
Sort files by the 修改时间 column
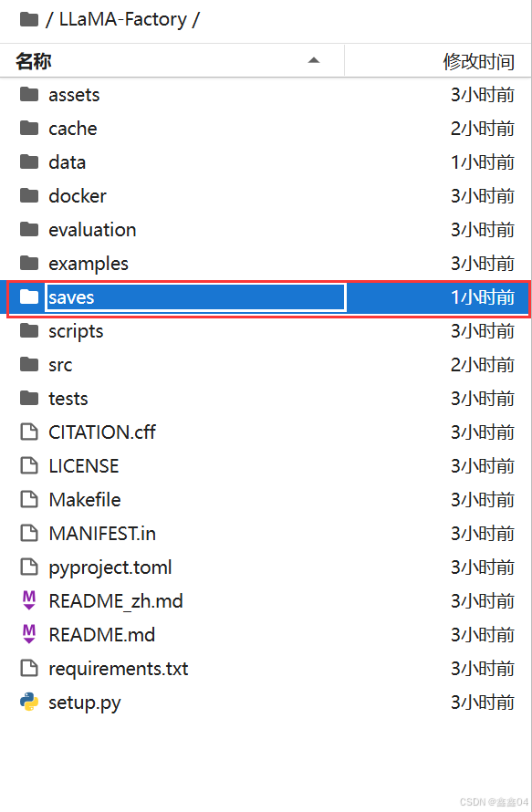tap(479, 61)
